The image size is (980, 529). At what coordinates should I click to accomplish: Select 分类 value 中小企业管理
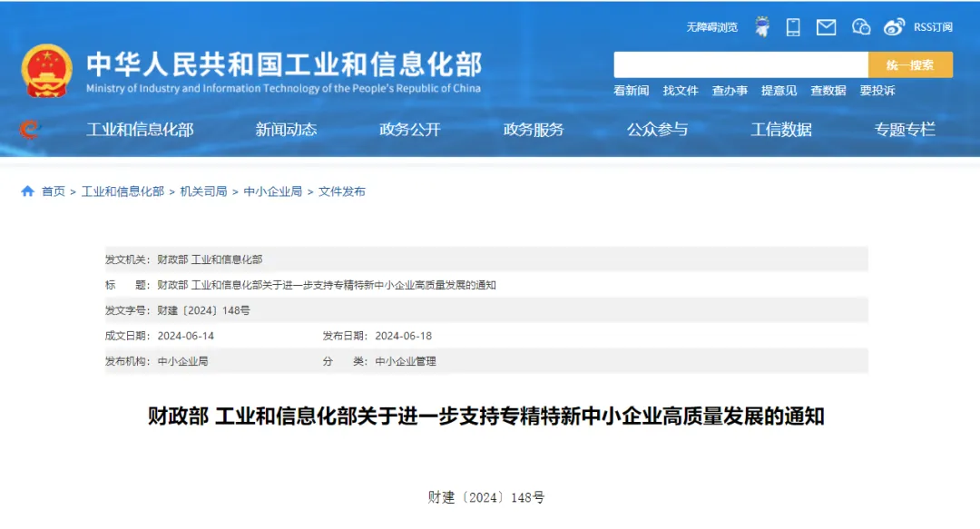click(x=406, y=361)
